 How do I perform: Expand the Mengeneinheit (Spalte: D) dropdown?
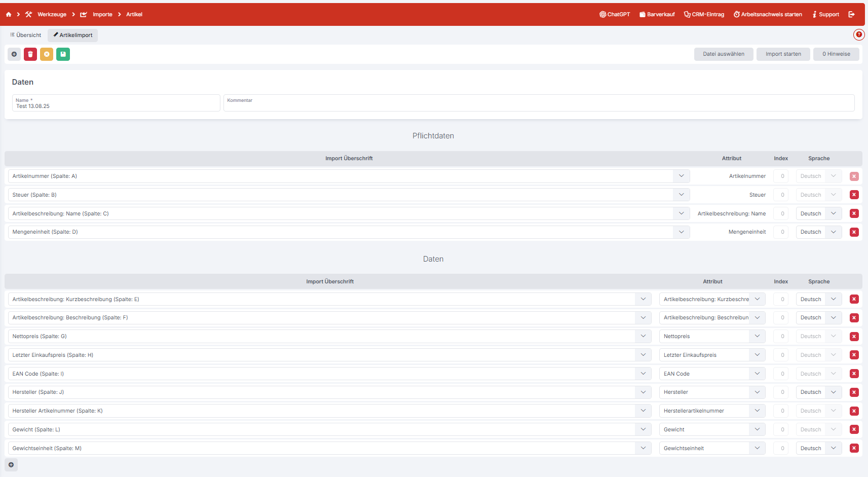[681, 232]
